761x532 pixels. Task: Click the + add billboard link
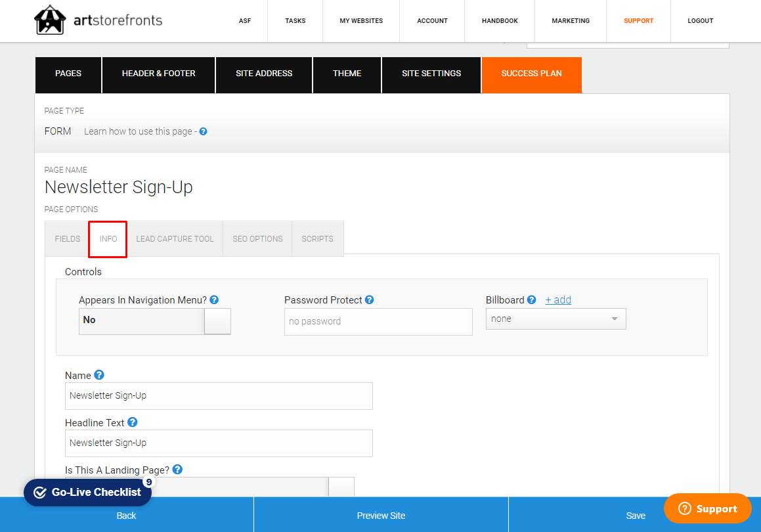pos(558,300)
